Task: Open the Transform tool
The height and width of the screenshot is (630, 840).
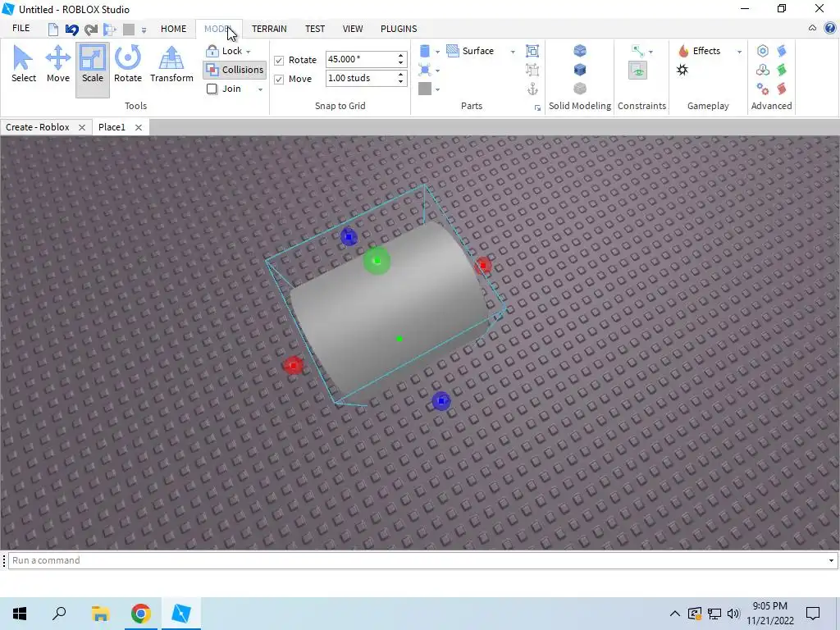Action: click(x=171, y=64)
